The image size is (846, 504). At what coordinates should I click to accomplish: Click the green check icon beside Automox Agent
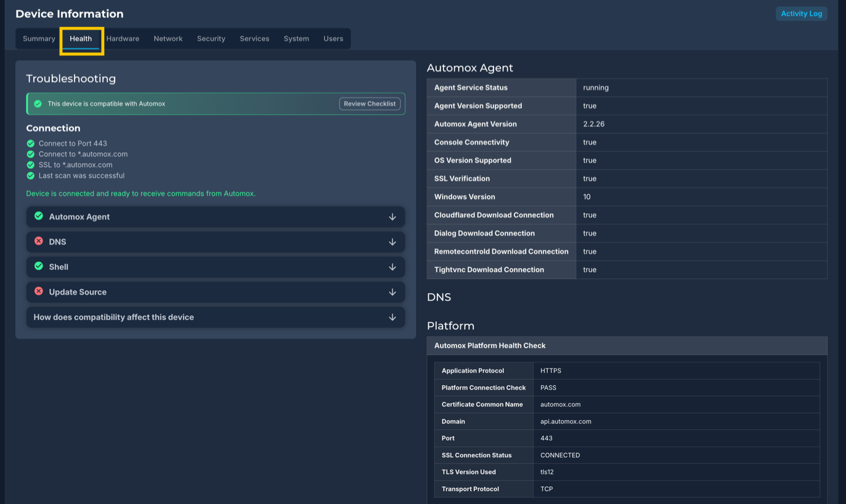point(39,216)
